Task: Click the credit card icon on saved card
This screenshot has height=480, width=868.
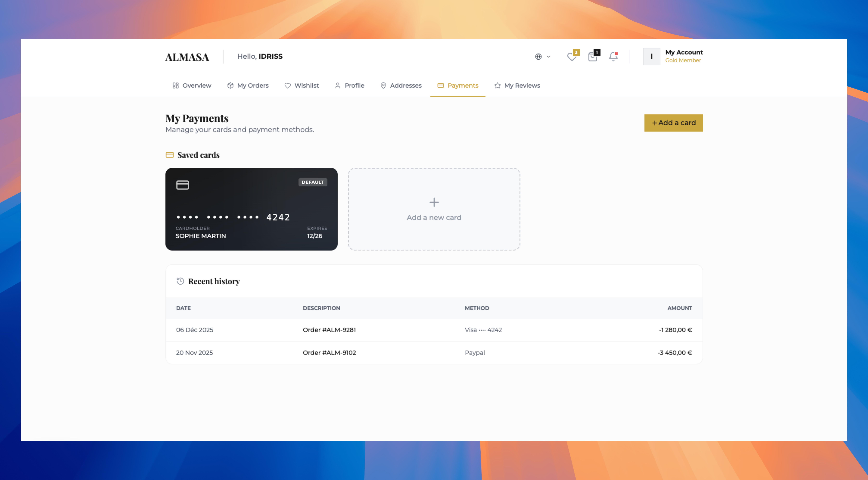Action: pos(183,185)
